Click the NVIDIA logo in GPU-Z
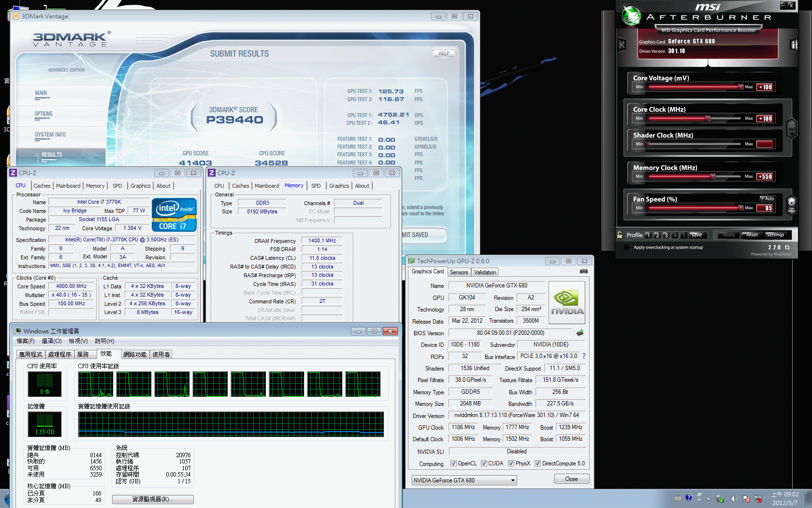Viewport: 812px width, 508px height. point(567,303)
